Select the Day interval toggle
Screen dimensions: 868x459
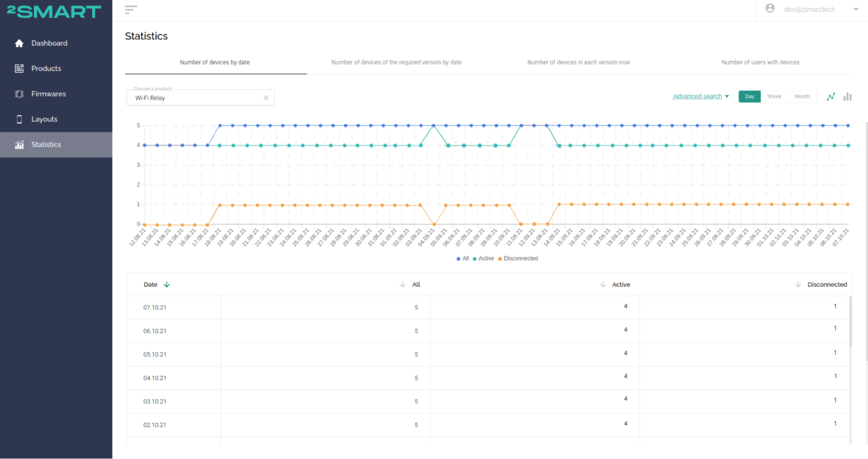[749, 97]
